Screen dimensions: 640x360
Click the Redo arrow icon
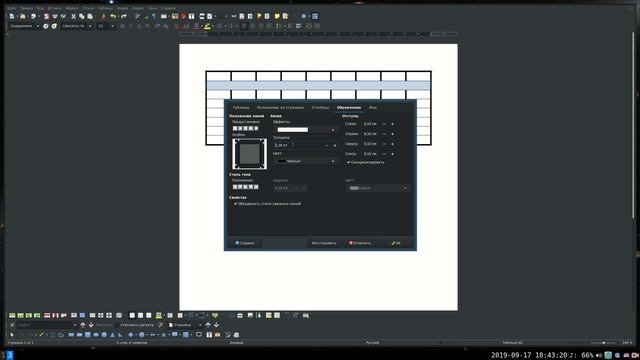click(x=124, y=16)
